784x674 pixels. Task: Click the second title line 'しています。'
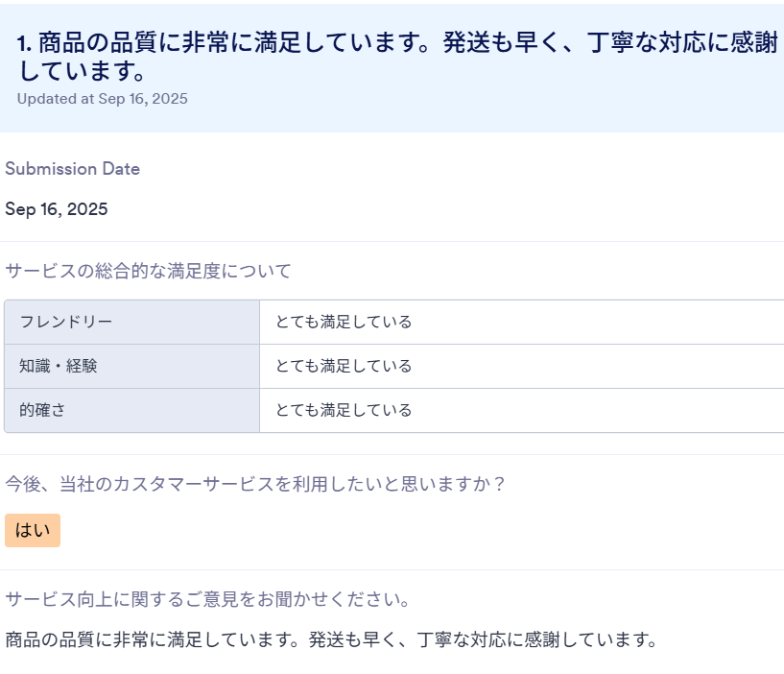(x=83, y=72)
